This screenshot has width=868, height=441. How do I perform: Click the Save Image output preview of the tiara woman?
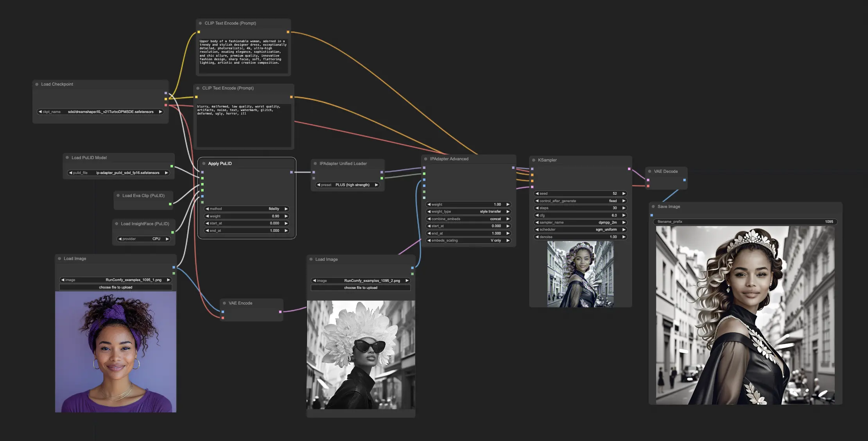coord(745,315)
